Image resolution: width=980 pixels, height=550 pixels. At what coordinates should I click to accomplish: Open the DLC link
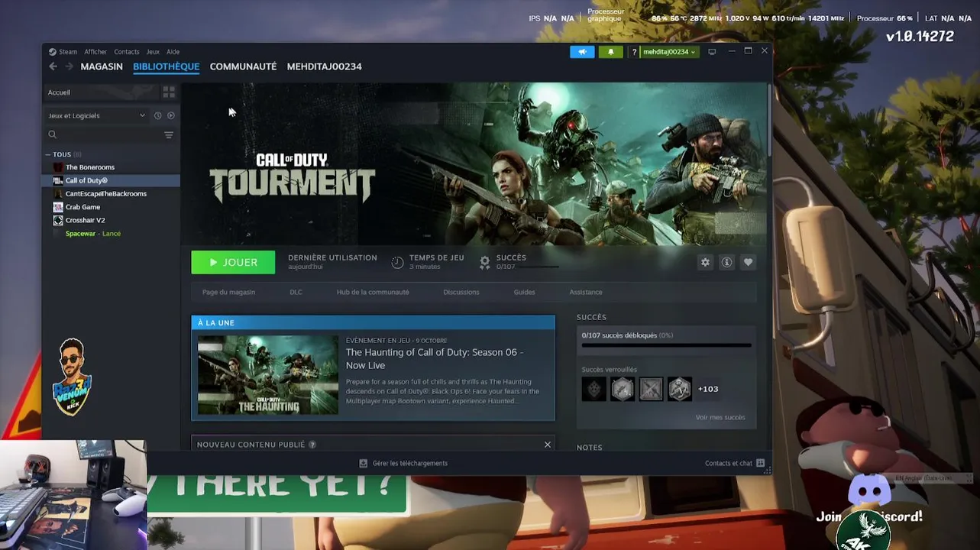pos(296,292)
